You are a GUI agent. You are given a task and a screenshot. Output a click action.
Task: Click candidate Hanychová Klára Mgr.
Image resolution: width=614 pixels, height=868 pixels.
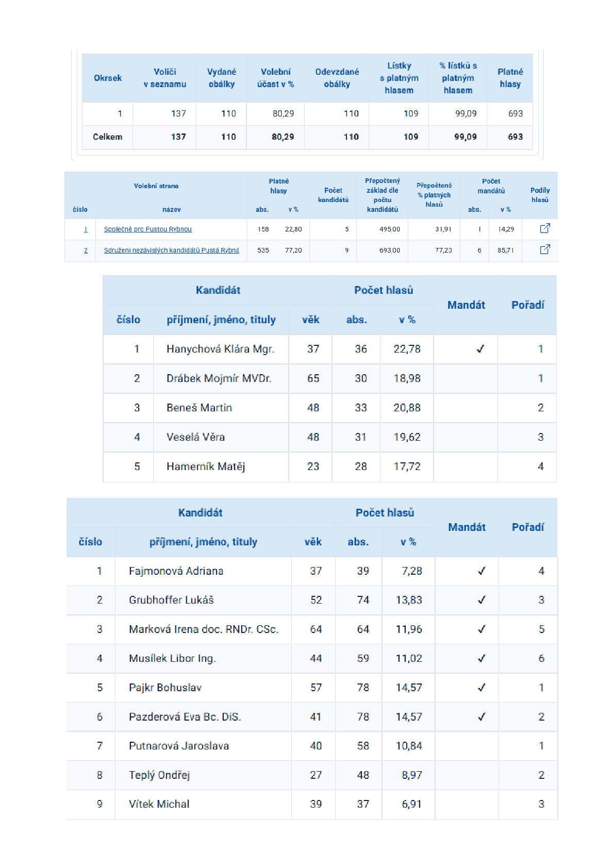coord(220,349)
